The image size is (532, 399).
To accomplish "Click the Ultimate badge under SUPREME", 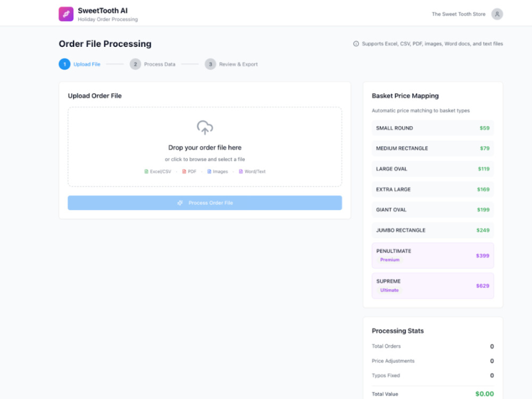I will point(389,290).
